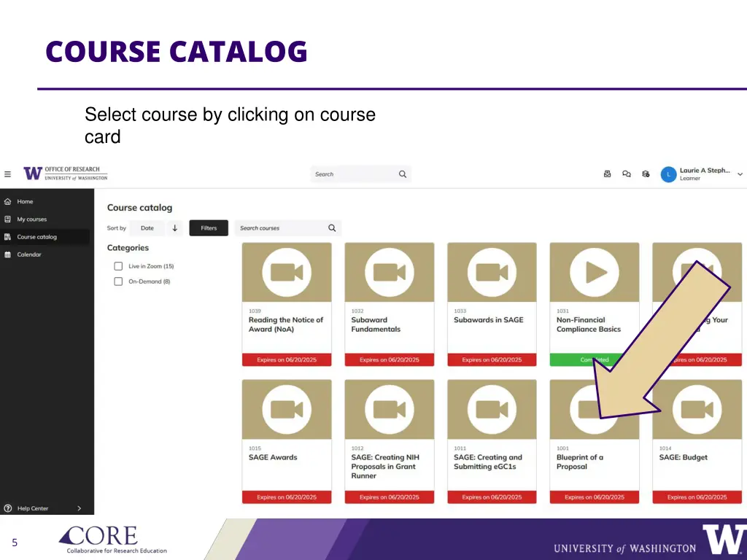Click the Search courses input field

(x=287, y=228)
